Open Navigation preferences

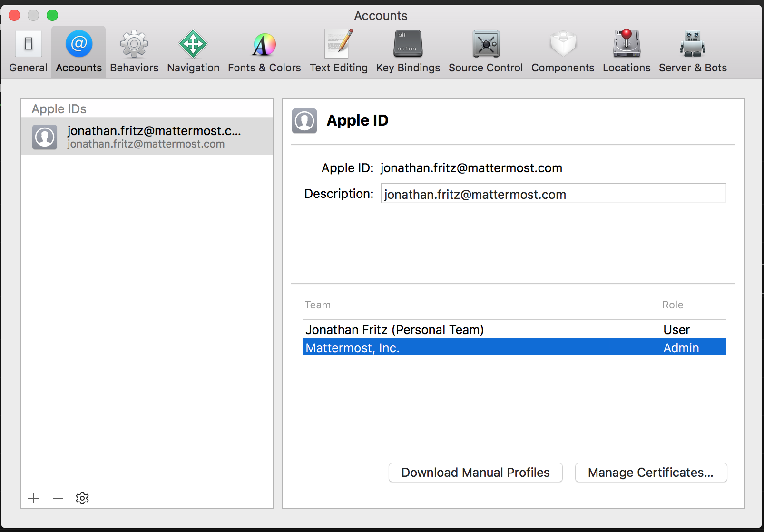(193, 51)
